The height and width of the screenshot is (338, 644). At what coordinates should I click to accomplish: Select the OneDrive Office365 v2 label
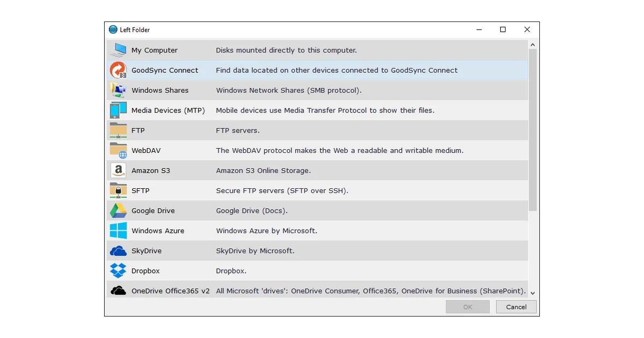pyautogui.click(x=171, y=291)
